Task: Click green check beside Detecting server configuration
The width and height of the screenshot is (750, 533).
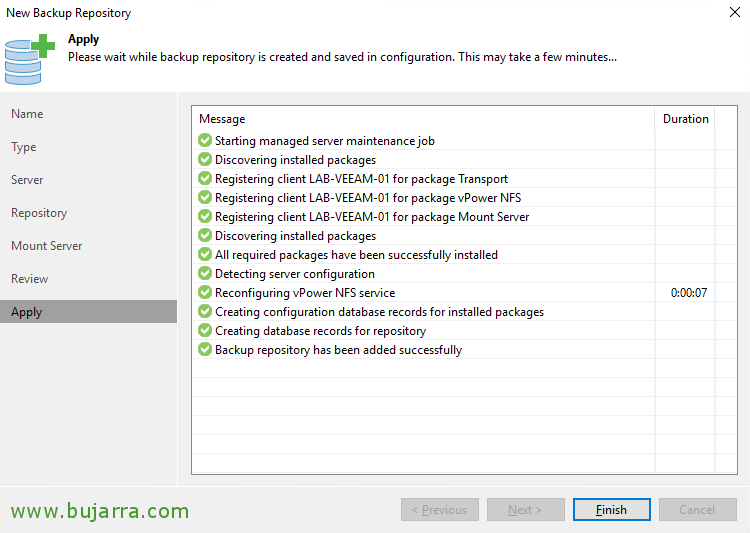Action: click(x=205, y=273)
